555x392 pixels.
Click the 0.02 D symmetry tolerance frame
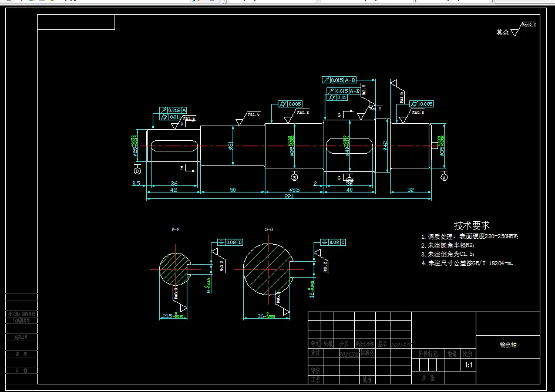230,242
